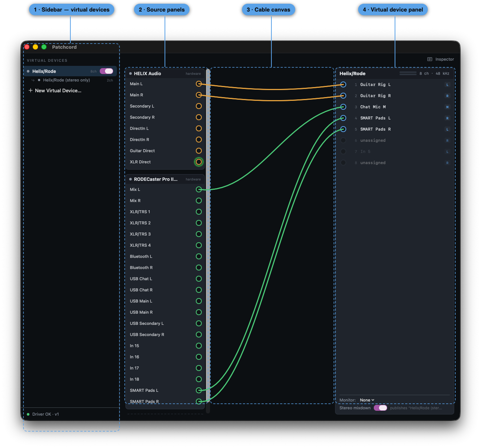This screenshot has width=481, height=448.
Task: Toggle the R badge on channel 6 unassigned
Action: pyautogui.click(x=447, y=140)
